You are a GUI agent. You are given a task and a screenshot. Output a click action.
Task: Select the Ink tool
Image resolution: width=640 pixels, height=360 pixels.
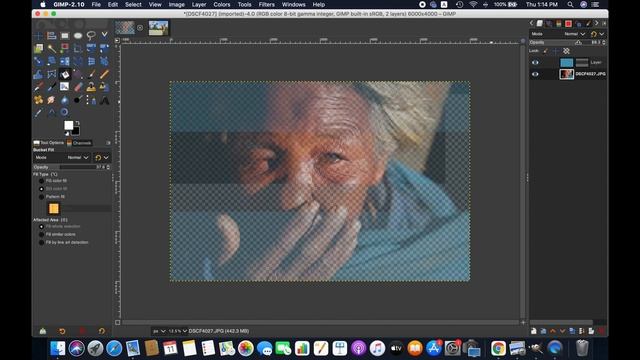click(x=52, y=87)
